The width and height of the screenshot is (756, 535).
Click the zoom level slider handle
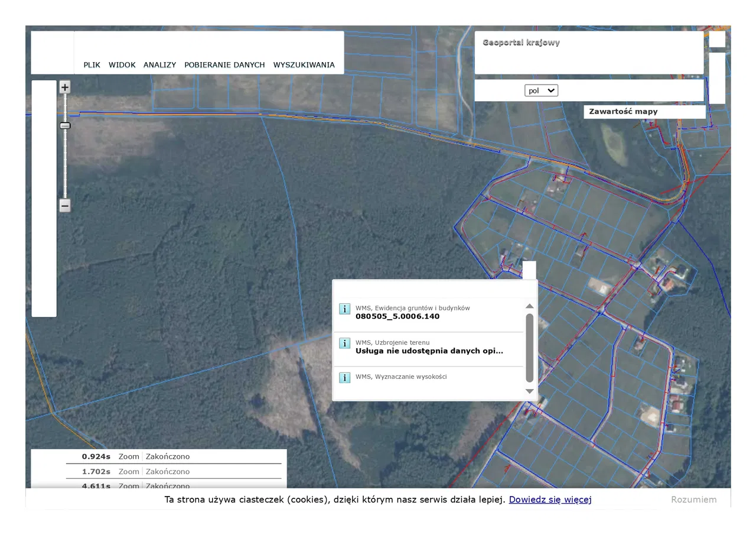pos(65,125)
